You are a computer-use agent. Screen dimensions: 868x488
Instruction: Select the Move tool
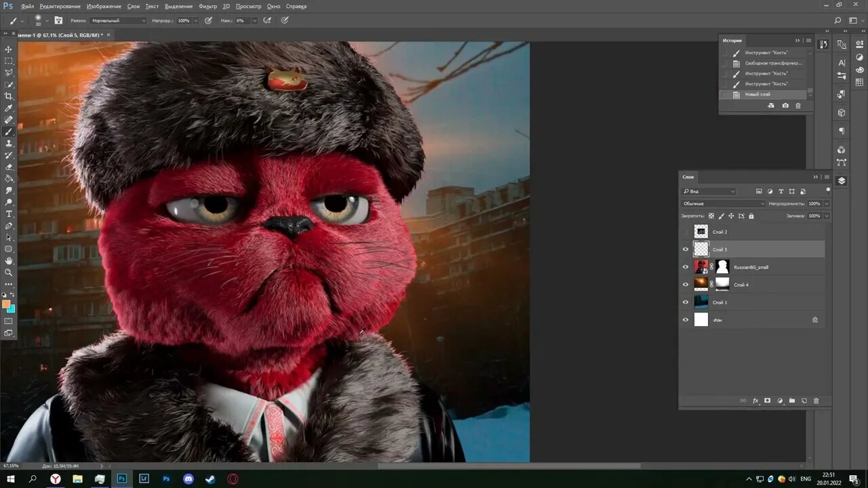click(x=9, y=49)
